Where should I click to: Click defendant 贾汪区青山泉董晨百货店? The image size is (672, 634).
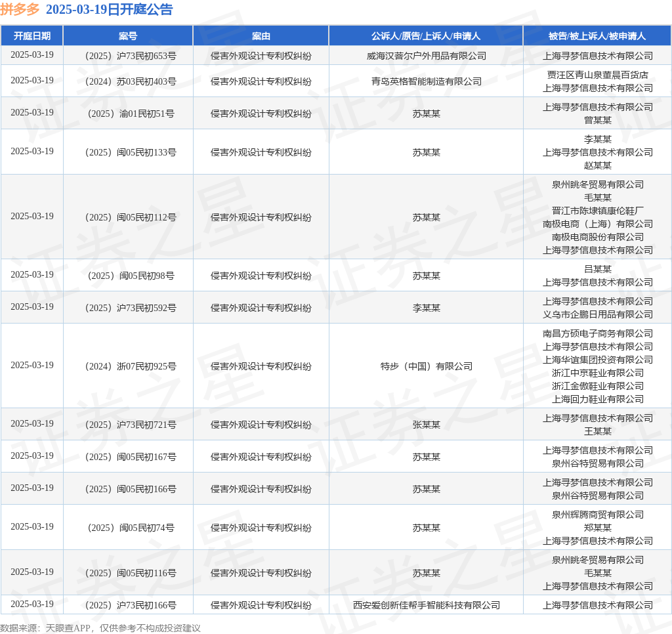597,75
